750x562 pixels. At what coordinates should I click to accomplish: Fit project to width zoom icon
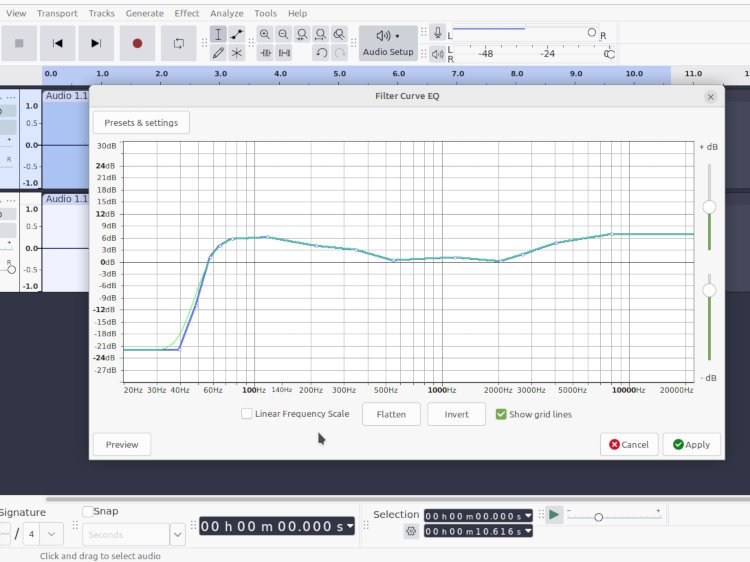tap(320, 34)
